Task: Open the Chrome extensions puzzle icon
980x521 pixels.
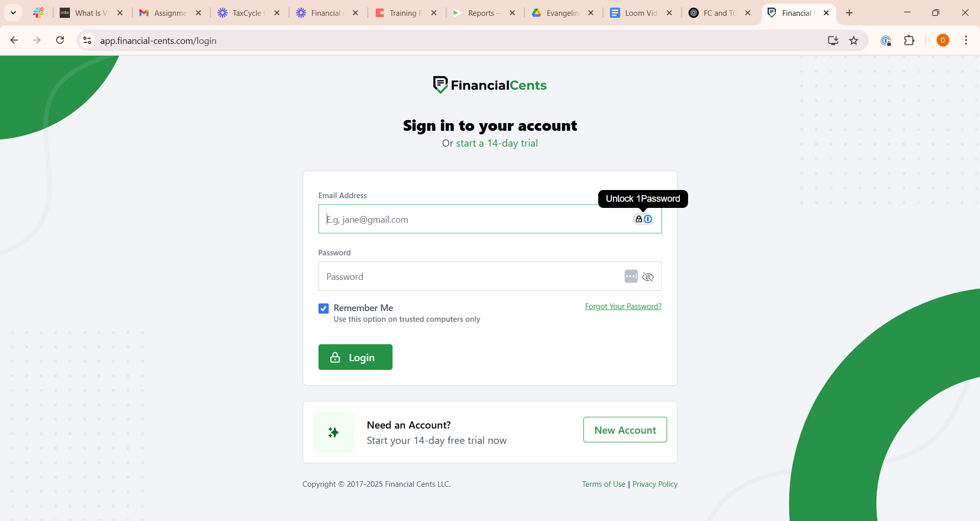Action: click(910, 40)
